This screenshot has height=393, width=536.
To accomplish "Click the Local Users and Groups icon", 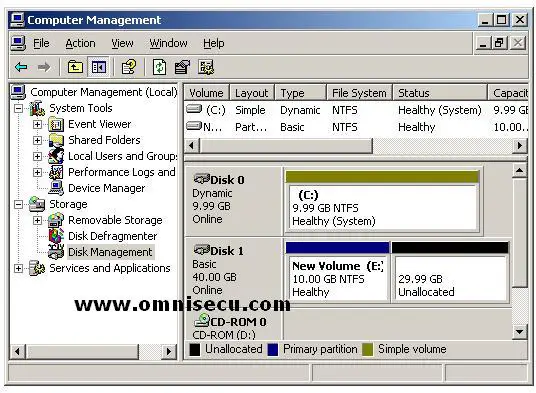I will click(x=56, y=156).
